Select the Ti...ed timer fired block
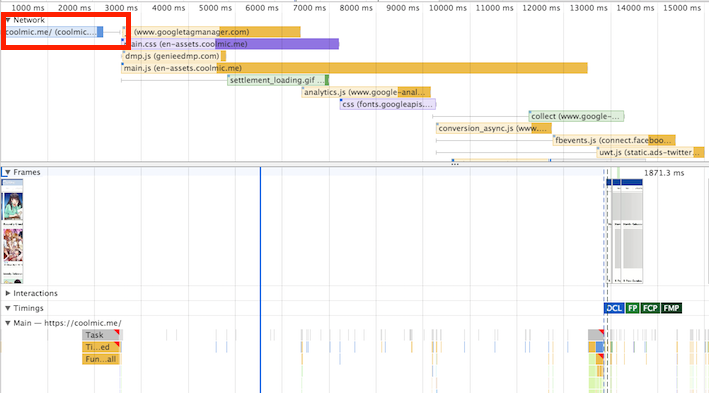Viewport: 709px width, 393px height. (x=101, y=347)
